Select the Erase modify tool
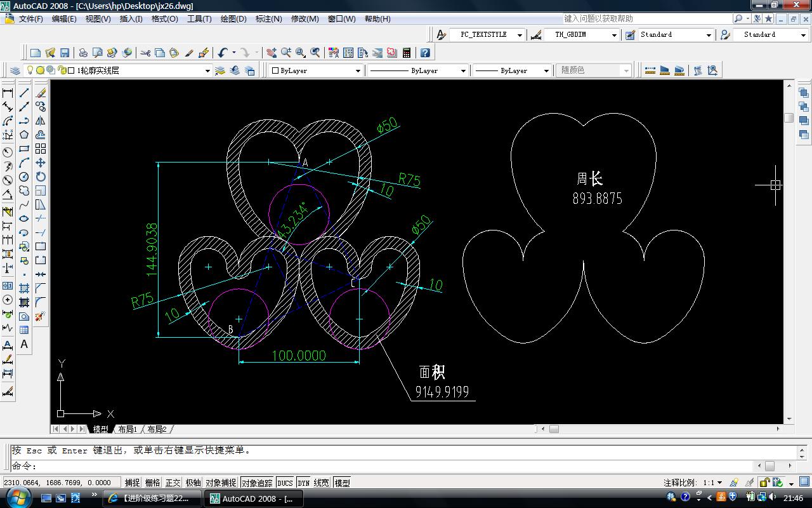 click(x=41, y=93)
